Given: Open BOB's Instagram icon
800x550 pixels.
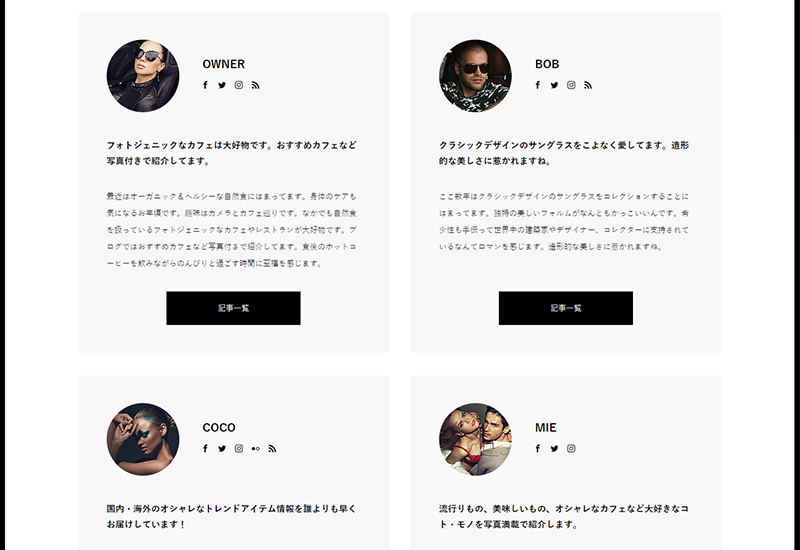Looking at the screenshot, I should [571, 85].
